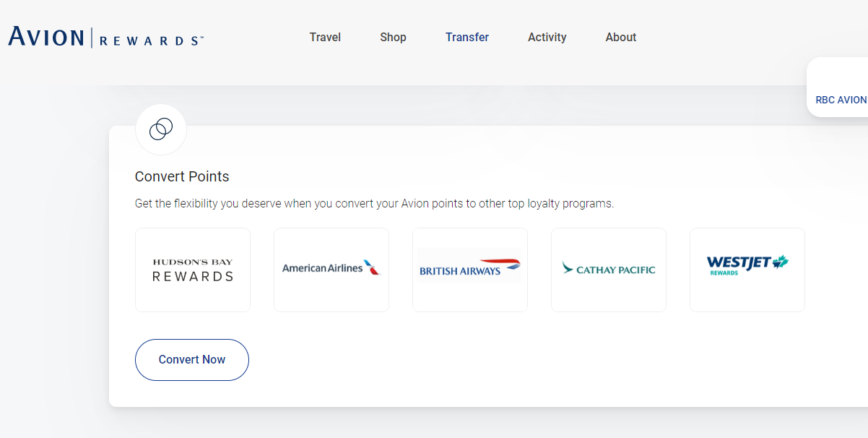
Task: Click the Cathay Pacific wordmark text
Action: [616, 270]
